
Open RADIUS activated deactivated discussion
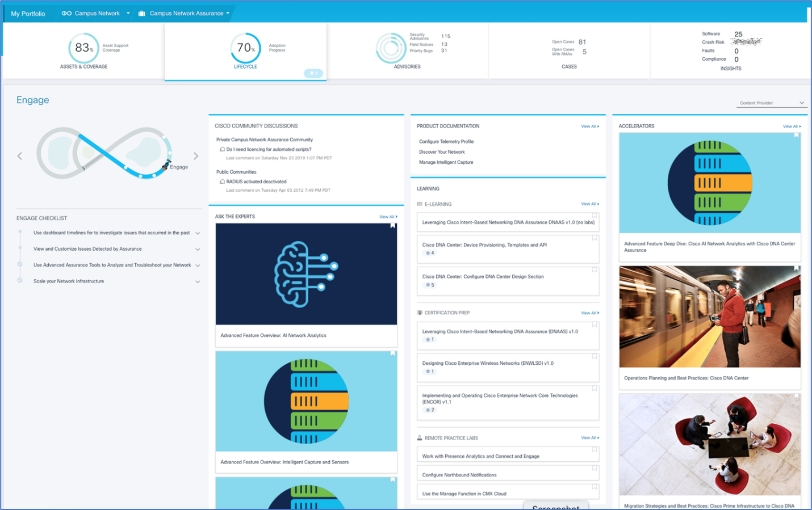(256, 182)
